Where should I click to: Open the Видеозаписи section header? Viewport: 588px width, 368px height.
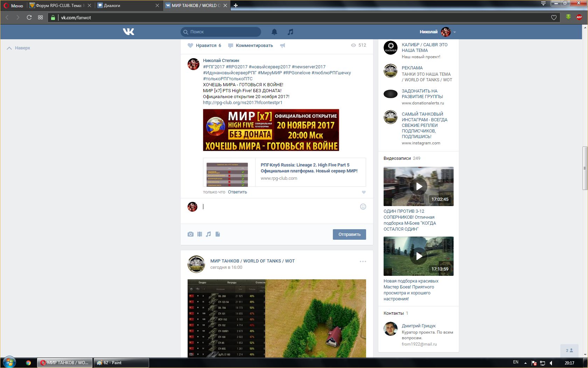point(402,158)
